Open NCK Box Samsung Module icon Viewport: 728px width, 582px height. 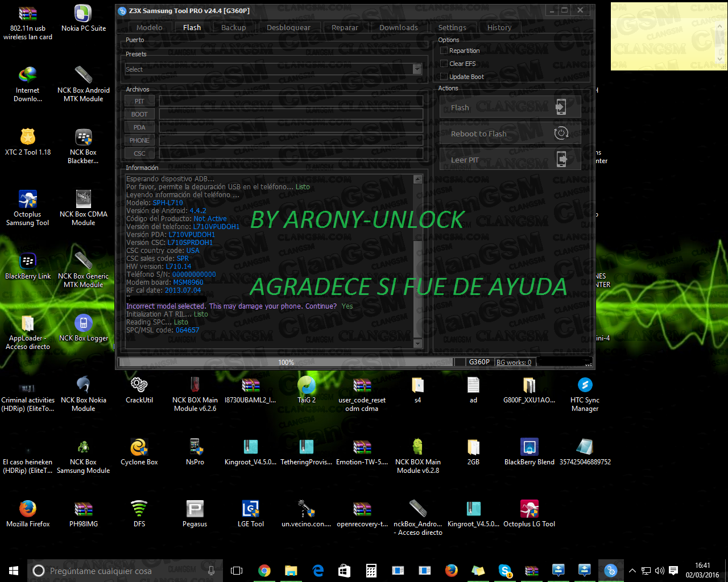point(84,456)
